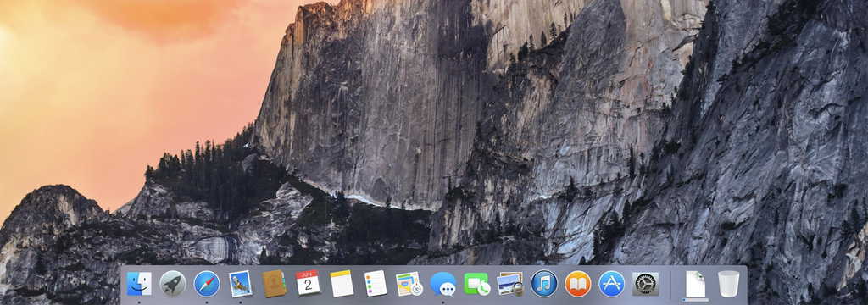The width and height of the screenshot is (868, 305).
Task: Open the App Store icon
Action: [x=612, y=284]
